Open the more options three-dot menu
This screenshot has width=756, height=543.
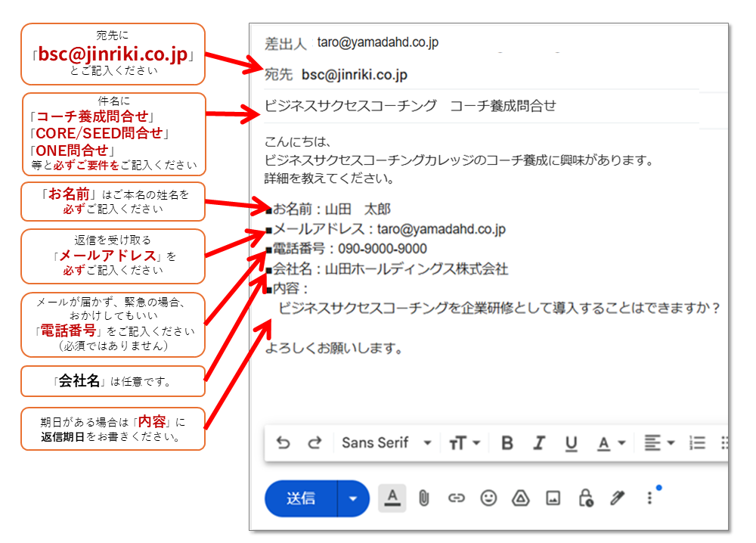coord(648,499)
